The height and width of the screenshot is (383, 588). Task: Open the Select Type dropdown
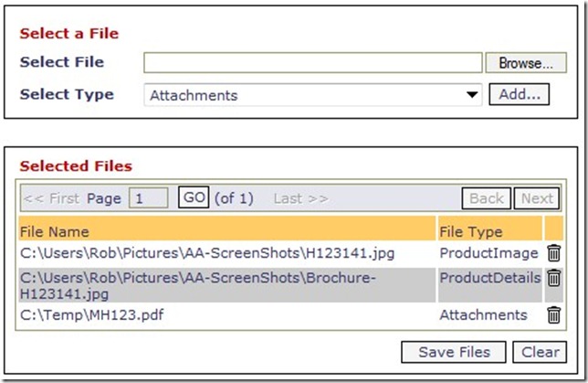[312, 95]
